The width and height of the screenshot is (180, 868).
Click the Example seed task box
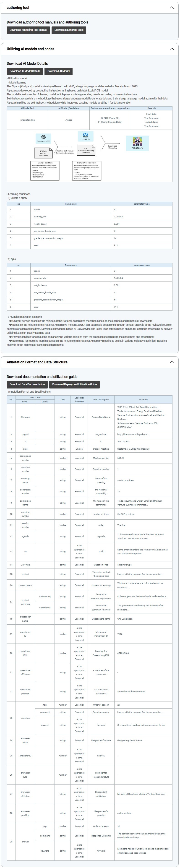(x=45, y=171)
